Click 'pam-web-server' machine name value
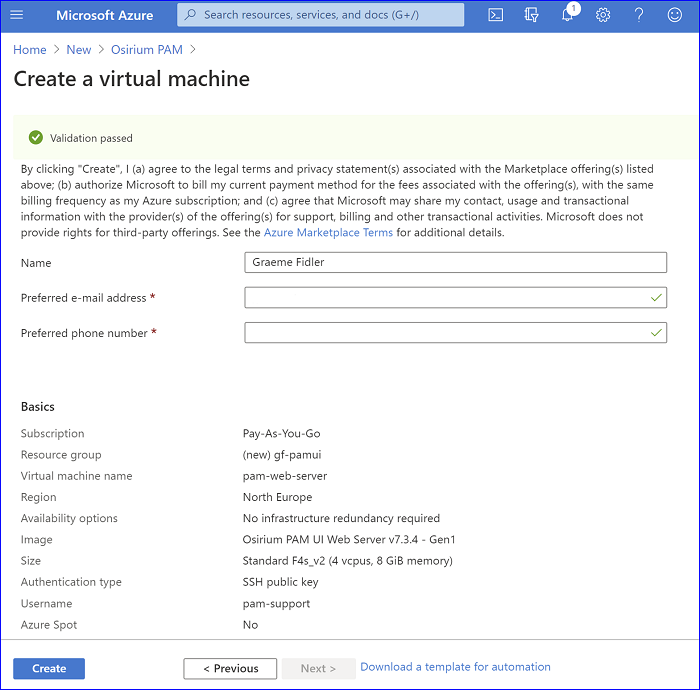The image size is (700, 690). (x=285, y=476)
